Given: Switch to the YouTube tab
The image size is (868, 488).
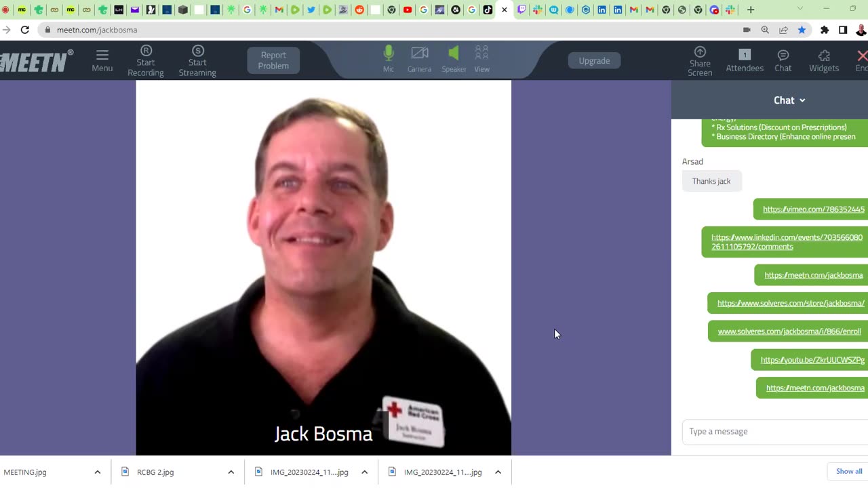Looking at the screenshot, I should pos(408,9).
